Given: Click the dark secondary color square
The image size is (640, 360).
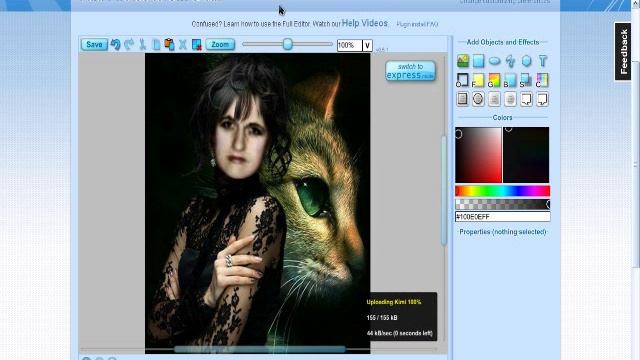Looking at the screenshot, I should pyautogui.click(x=526, y=155).
